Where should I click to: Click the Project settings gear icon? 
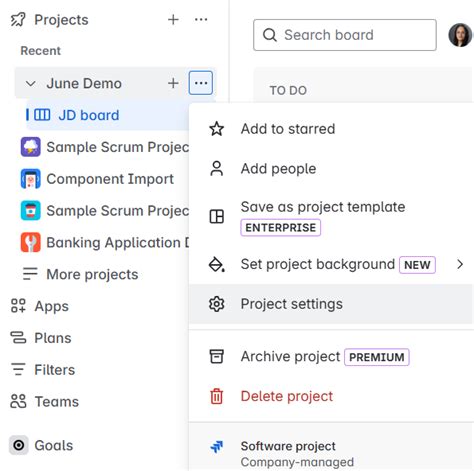click(217, 304)
